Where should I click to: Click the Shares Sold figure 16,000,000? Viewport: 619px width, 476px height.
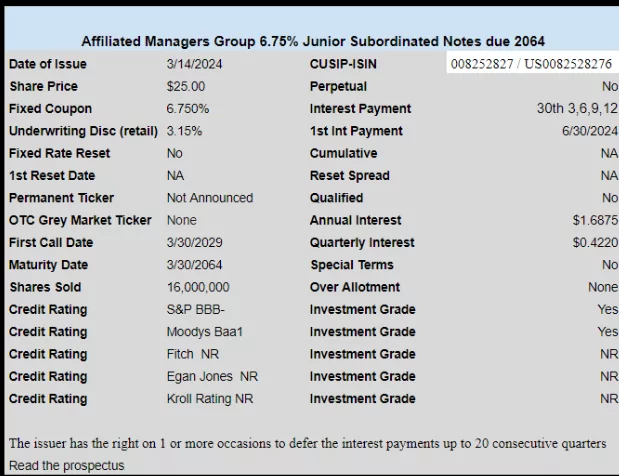[x=198, y=287]
